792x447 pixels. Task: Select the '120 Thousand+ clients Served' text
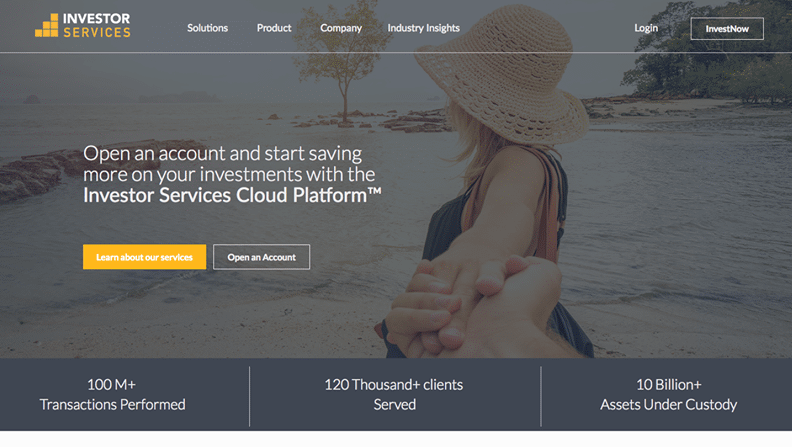click(x=394, y=394)
